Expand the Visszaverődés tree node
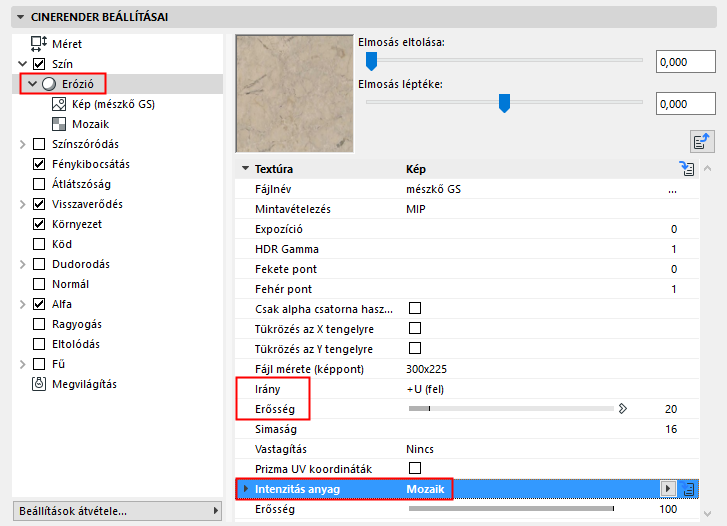Image resolution: width=727 pixels, height=526 pixels. (x=22, y=204)
